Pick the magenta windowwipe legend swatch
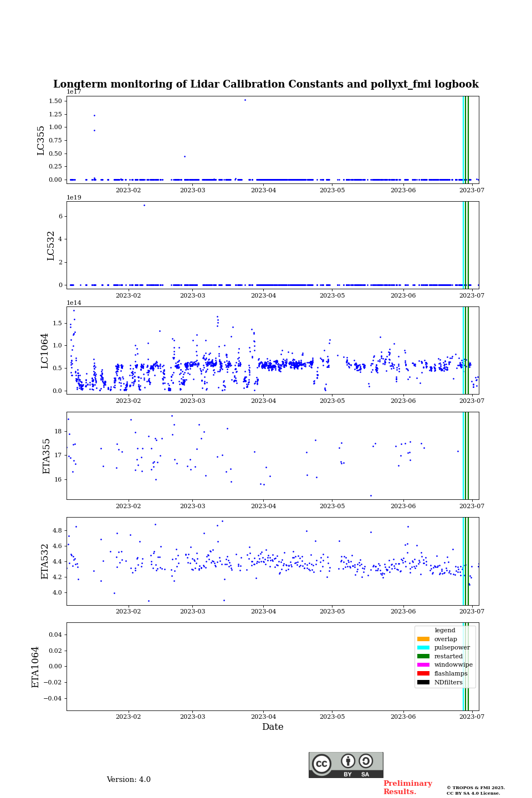This screenshot has height=798, width=532. (x=423, y=665)
